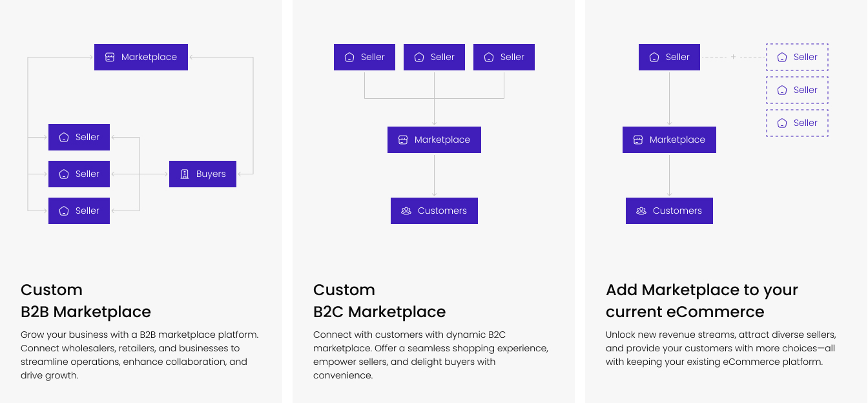
Task: Select the Buyers box in B2B diagram
Action: [x=203, y=174]
